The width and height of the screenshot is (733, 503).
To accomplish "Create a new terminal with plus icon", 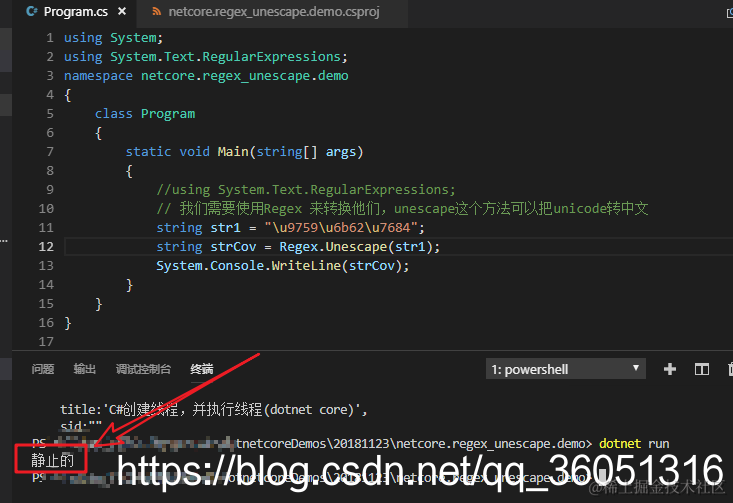I will 670,369.
